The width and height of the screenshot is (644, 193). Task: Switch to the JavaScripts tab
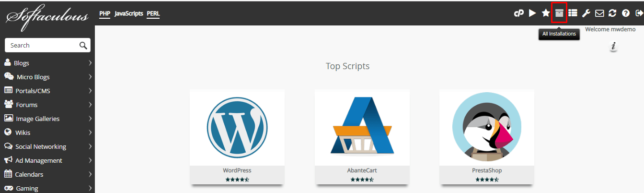(129, 13)
